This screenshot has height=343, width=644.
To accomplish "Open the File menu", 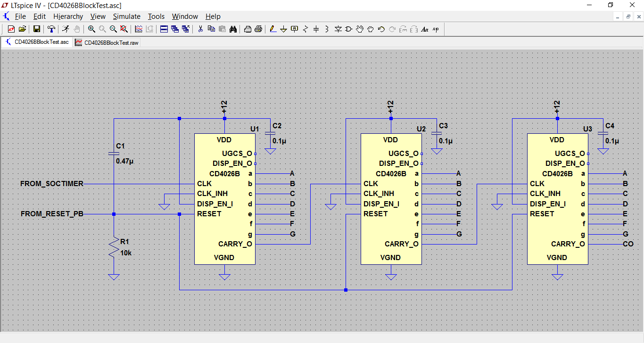I will 20,16.
